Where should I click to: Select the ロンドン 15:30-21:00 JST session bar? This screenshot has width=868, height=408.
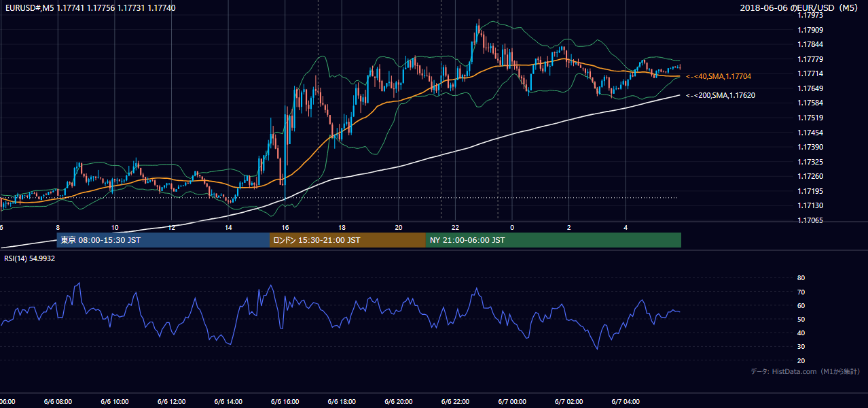[x=348, y=240]
